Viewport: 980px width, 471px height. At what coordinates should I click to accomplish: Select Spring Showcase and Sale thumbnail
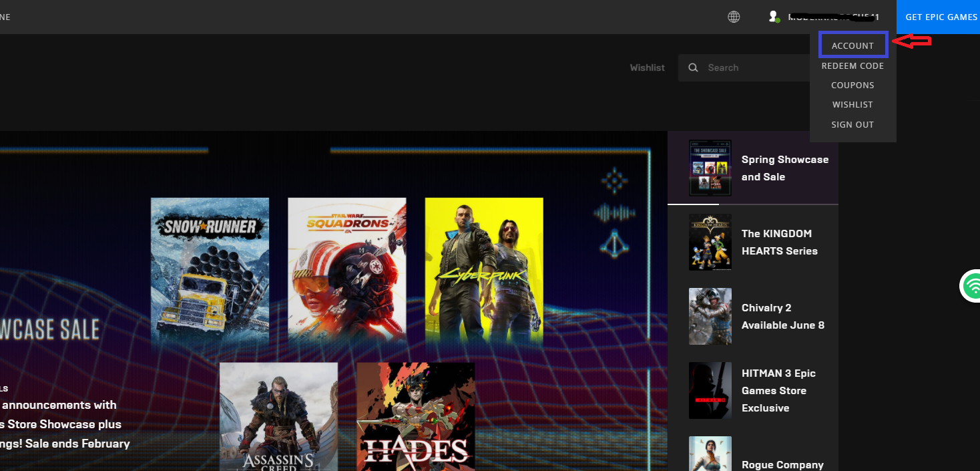(710, 168)
